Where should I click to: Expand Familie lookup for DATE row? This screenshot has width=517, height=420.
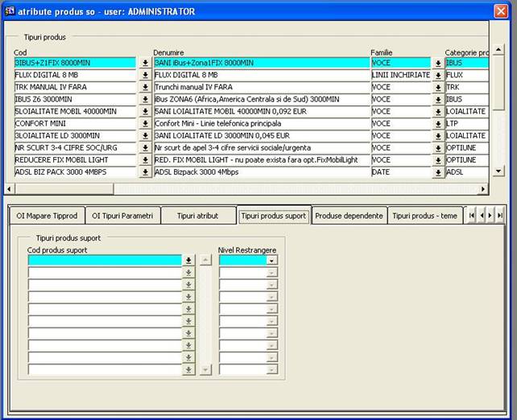(438, 172)
